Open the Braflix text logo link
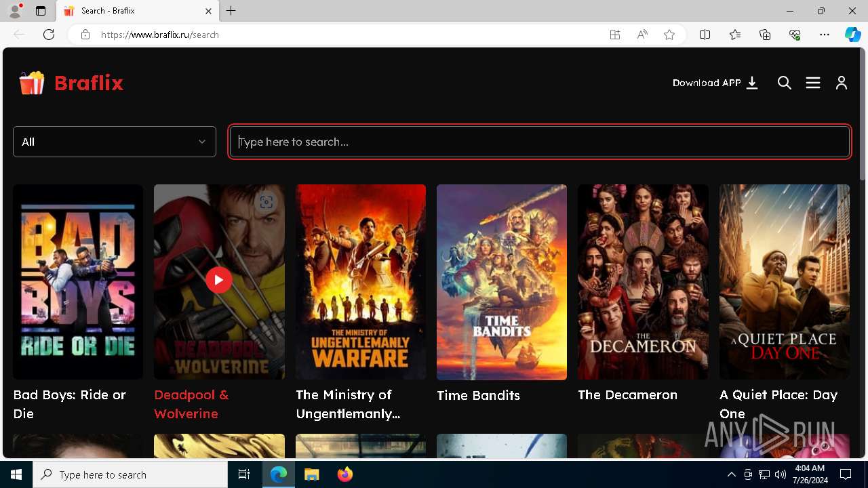The image size is (868, 488). [89, 83]
